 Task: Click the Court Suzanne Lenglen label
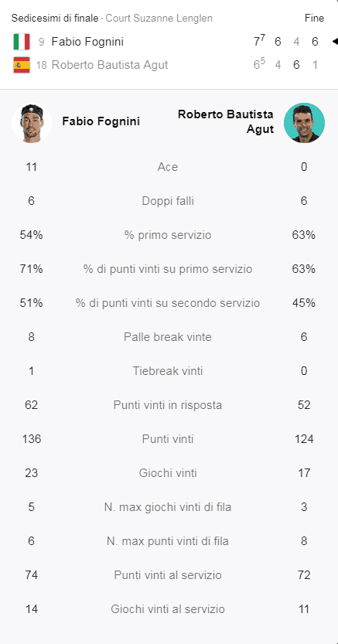159,18
